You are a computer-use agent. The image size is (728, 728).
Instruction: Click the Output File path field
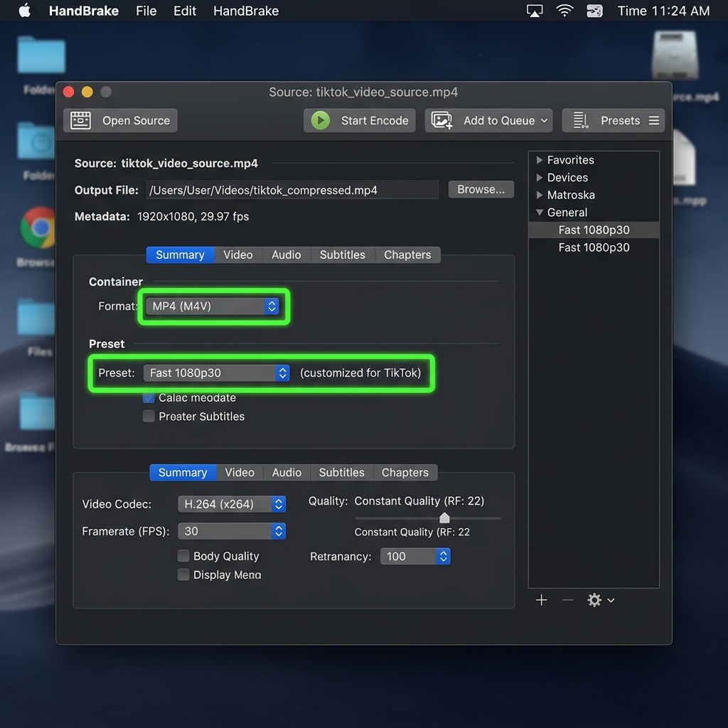(292, 190)
